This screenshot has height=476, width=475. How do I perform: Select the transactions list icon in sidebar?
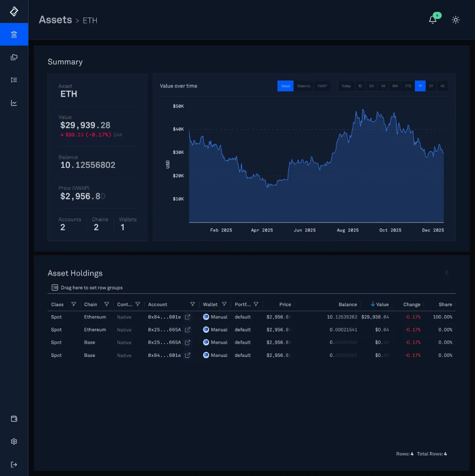tap(14, 80)
